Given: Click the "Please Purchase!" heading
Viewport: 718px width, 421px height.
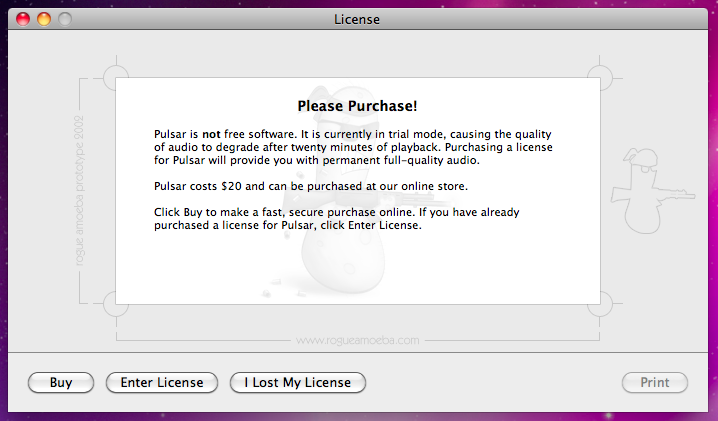Looking at the screenshot, I should click(358, 106).
